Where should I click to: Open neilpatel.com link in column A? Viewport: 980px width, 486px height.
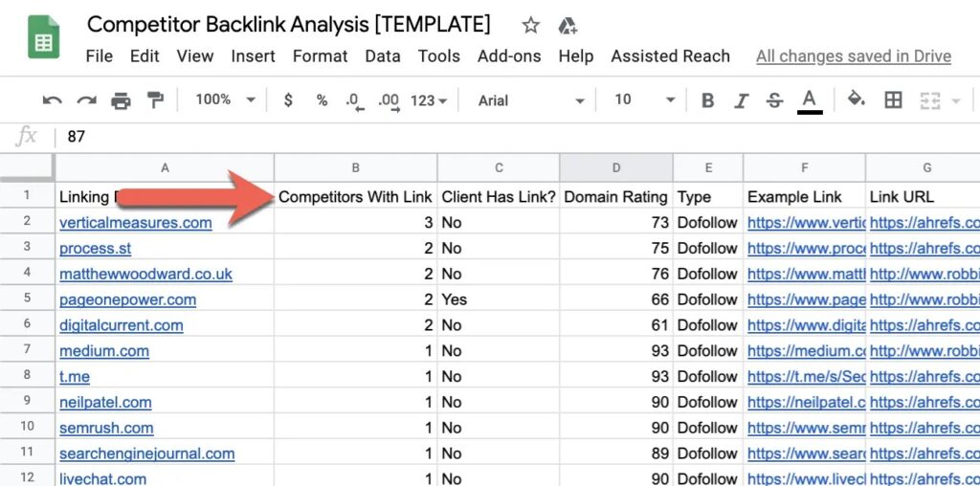pos(105,403)
